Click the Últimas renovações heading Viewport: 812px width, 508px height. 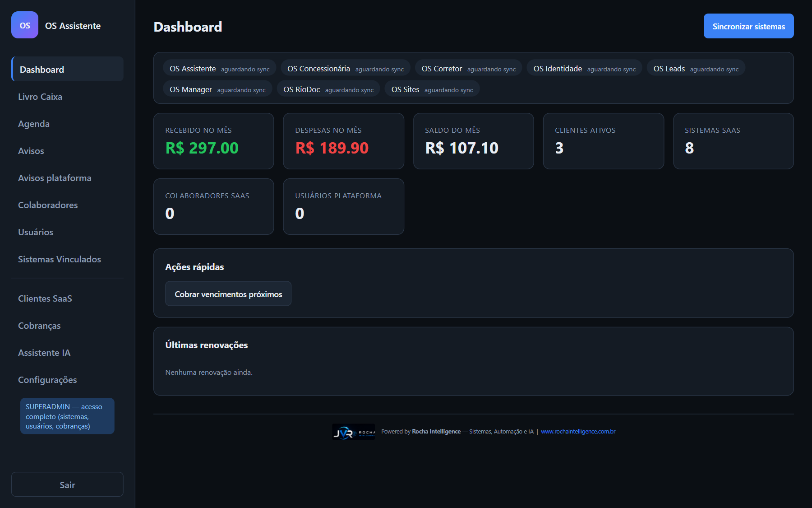coord(207,345)
